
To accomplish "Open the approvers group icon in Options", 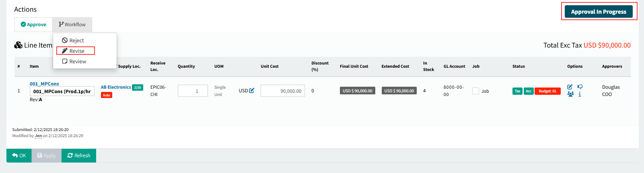I will click(x=570, y=94).
